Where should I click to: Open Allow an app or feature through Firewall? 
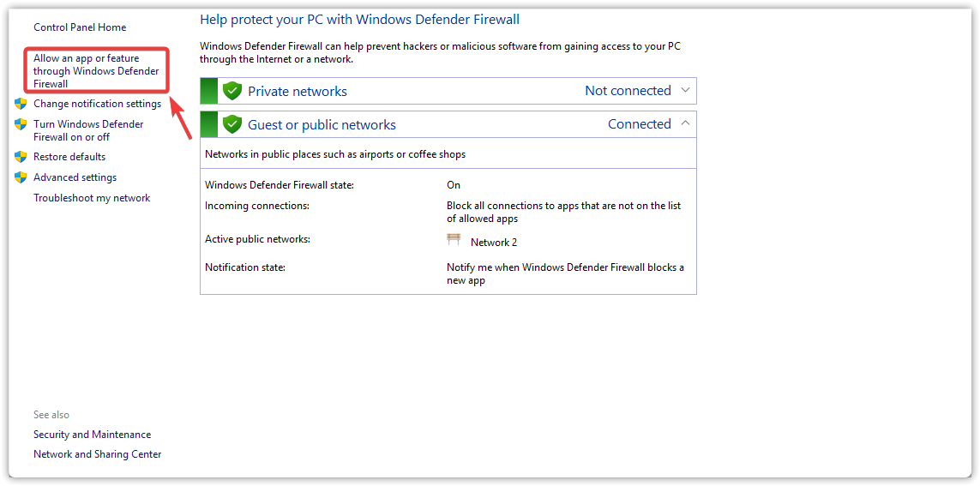pos(95,71)
